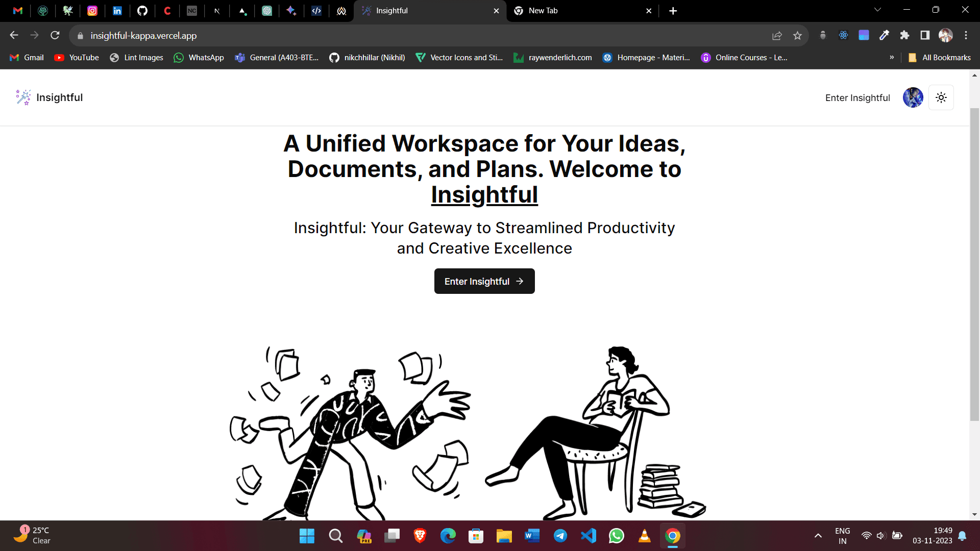Screen dimensions: 980x551
Task: Open ENG IN language switcher
Action: 843,536
